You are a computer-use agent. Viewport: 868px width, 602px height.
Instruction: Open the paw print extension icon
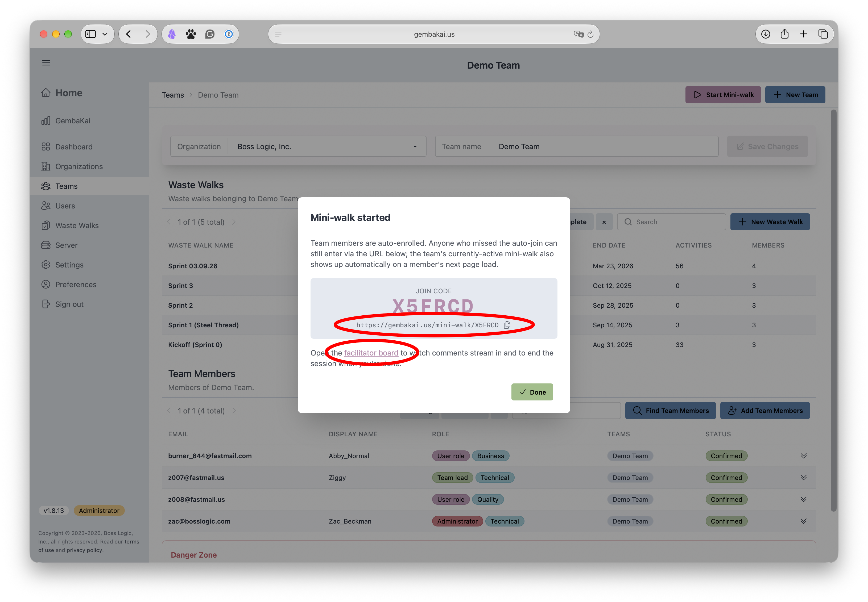[x=191, y=34]
